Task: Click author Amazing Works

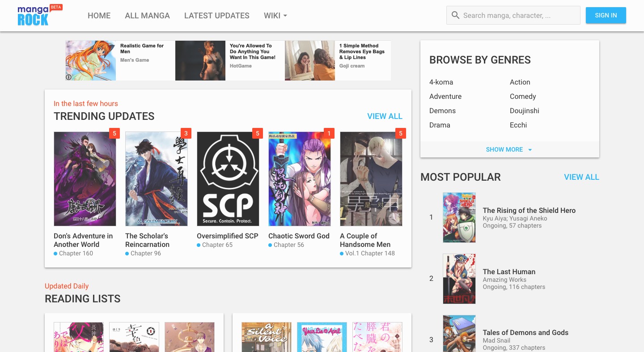Action: (x=504, y=280)
